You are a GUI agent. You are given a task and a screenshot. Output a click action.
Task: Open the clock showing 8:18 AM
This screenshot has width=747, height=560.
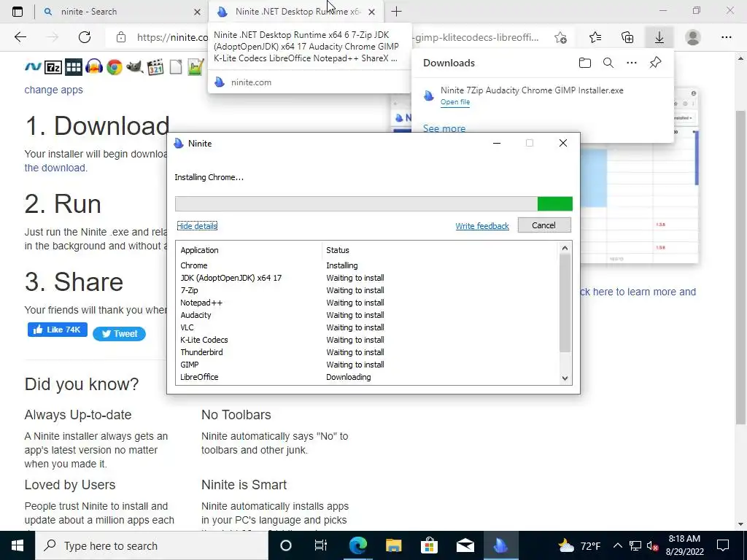coord(684,545)
